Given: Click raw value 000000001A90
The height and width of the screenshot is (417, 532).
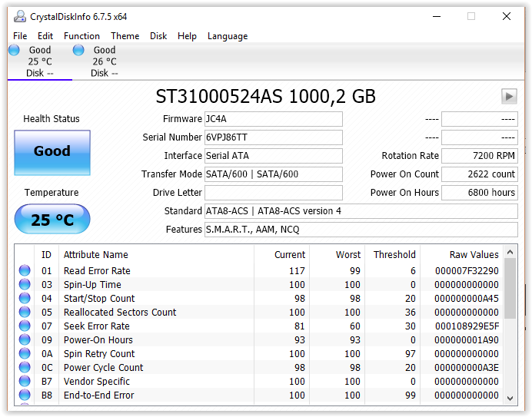Looking at the screenshot, I should 467,339.
